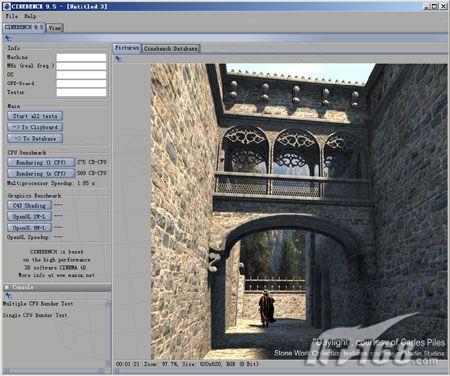This screenshot has width=450, height=376.
Task: Click the Console header collapse icon
Action: 7,287
